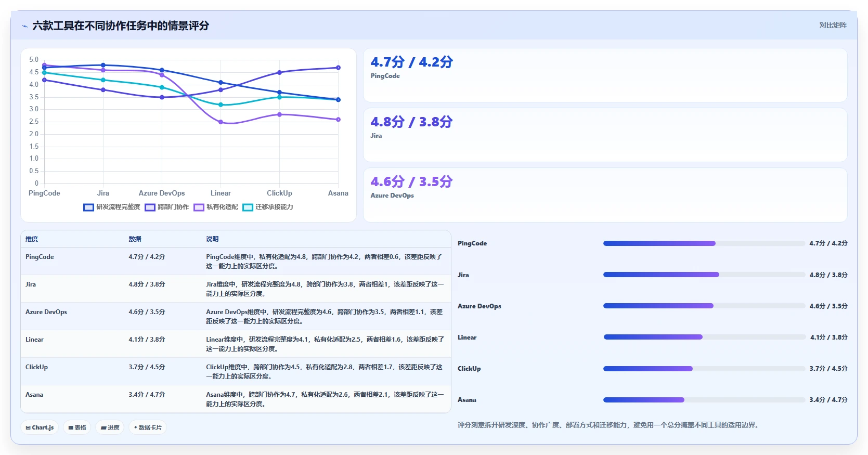Viewport: 868px width, 455px height.
Task: Click the 对比矩阵 label in header
Action: 833,25
